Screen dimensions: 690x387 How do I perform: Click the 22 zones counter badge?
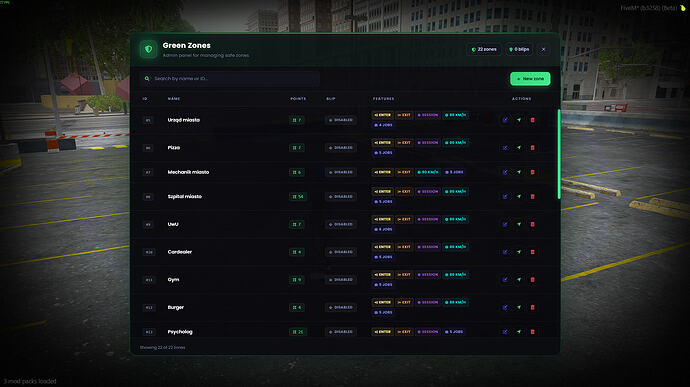coord(484,49)
